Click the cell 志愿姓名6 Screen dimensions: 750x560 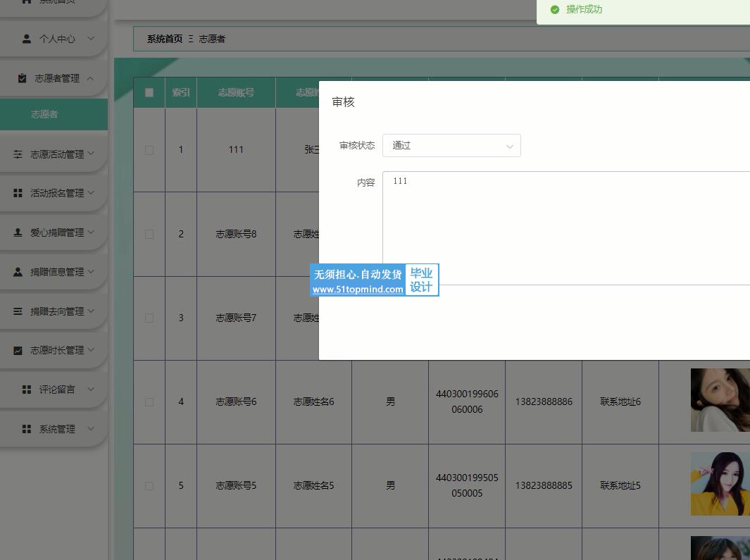314,402
